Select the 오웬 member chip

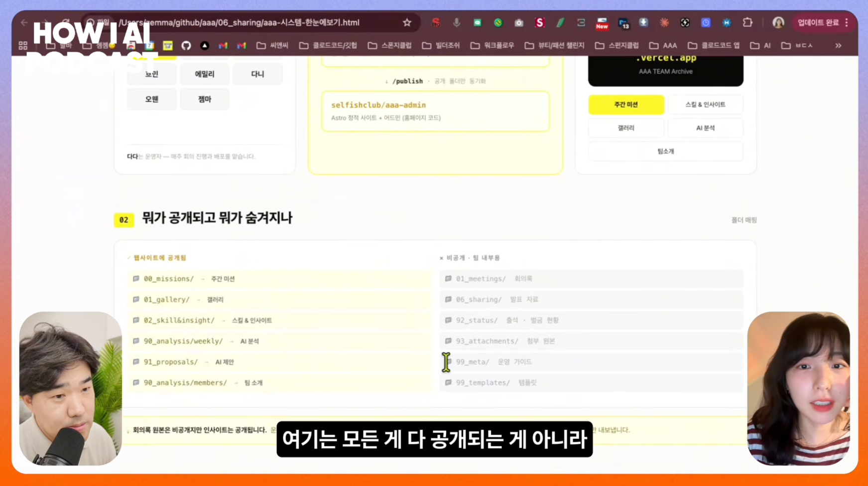pyautogui.click(x=152, y=99)
